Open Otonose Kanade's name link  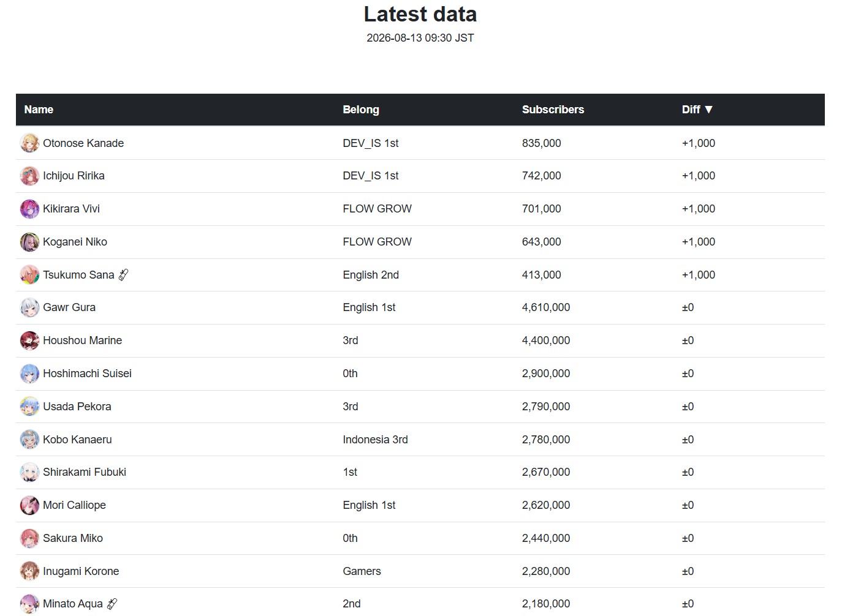(x=83, y=143)
